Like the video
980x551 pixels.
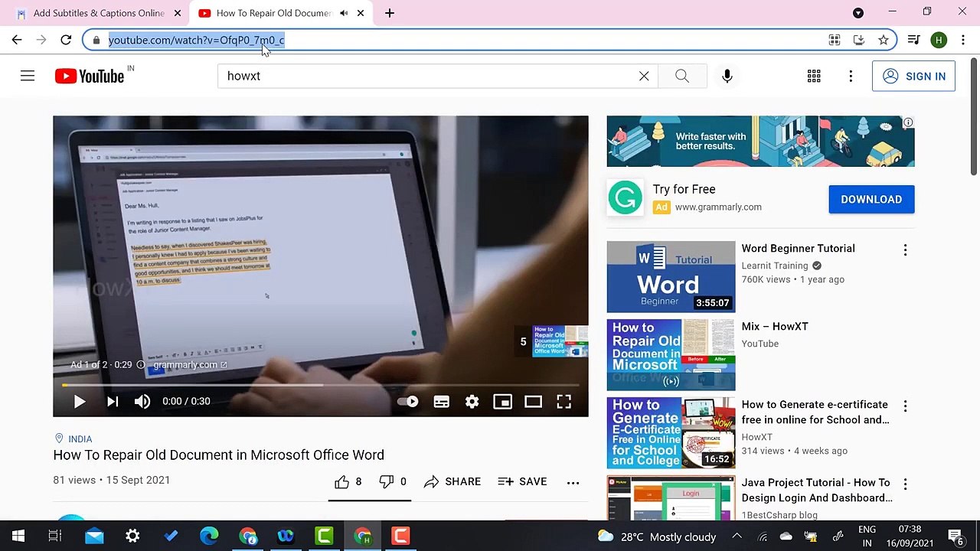[348, 481]
